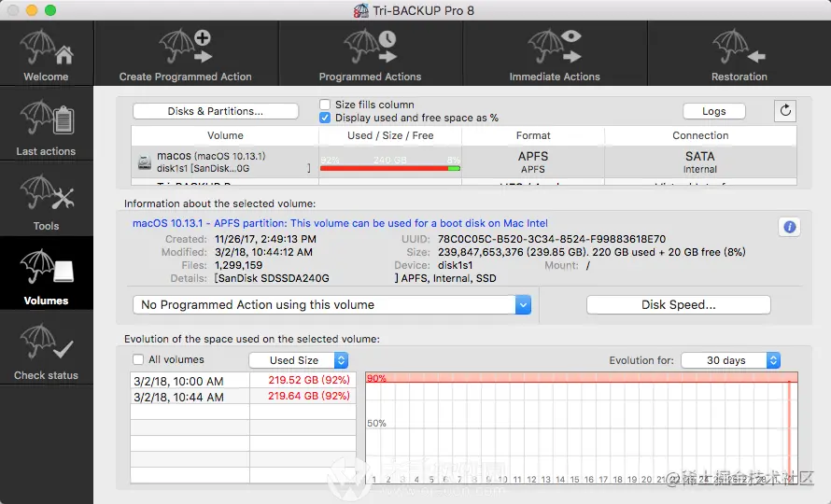Click the 50% label on chart
This screenshot has height=504, width=831.
click(376, 423)
